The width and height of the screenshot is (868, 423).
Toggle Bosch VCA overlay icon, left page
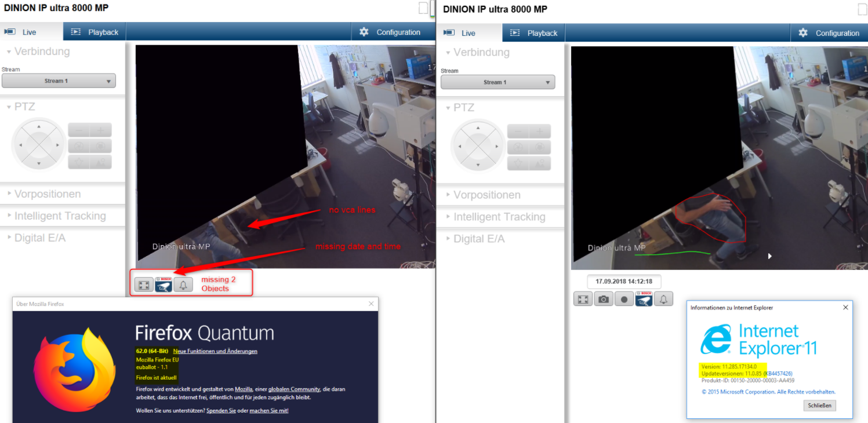[164, 285]
